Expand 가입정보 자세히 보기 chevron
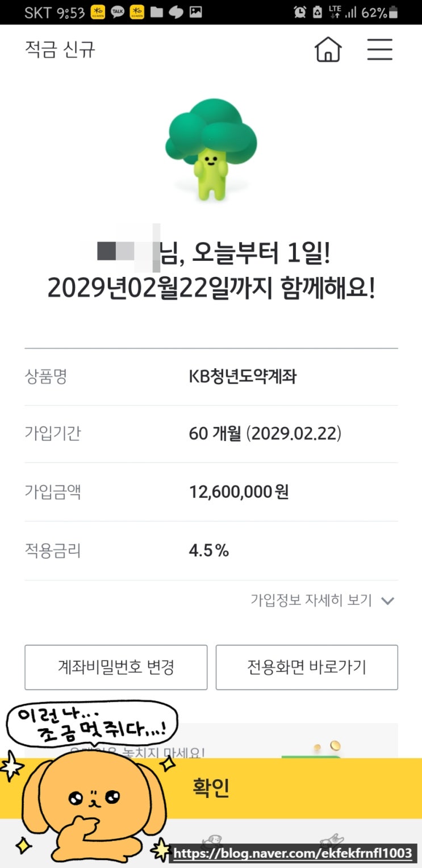422x868 pixels. (x=388, y=600)
